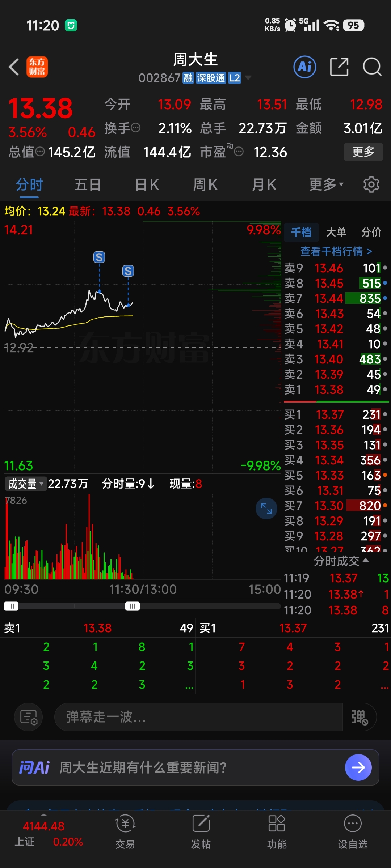The image size is (391, 868).
Task: Switch to the 分时 tab
Action: [29, 184]
